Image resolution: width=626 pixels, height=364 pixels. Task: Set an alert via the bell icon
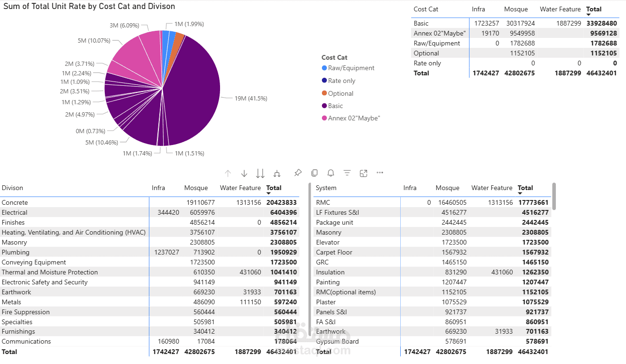tap(330, 173)
